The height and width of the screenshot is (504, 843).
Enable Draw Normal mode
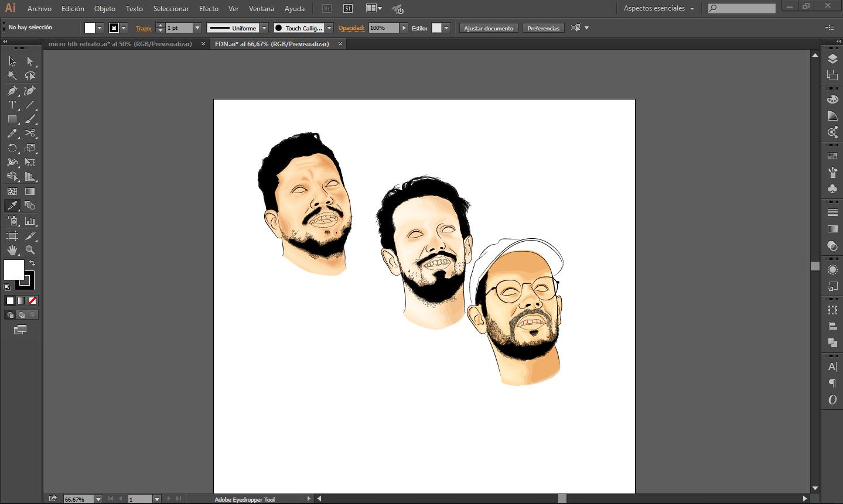[x=10, y=315]
